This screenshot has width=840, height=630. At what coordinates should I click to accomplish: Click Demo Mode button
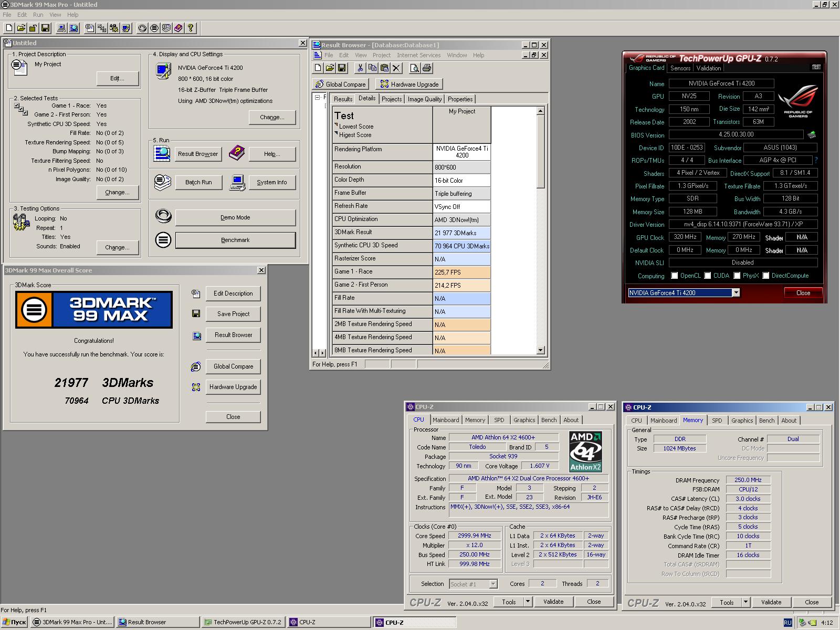[235, 217]
